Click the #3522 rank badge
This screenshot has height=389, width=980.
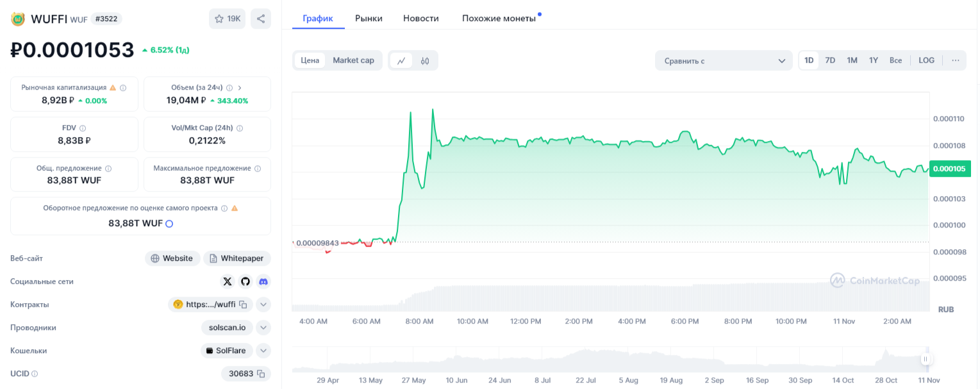click(x=106, y=19)
